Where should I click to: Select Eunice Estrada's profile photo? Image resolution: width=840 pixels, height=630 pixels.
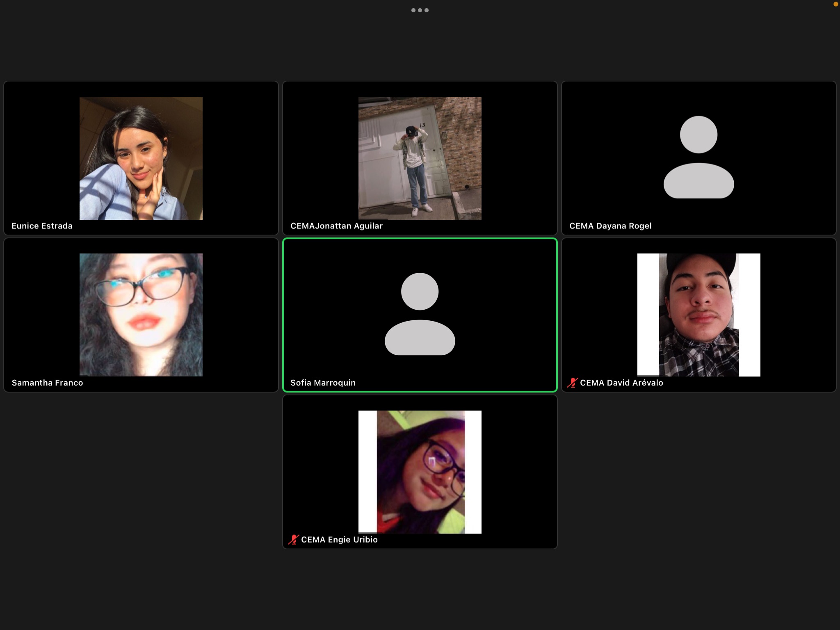click(x=141, y=158)
